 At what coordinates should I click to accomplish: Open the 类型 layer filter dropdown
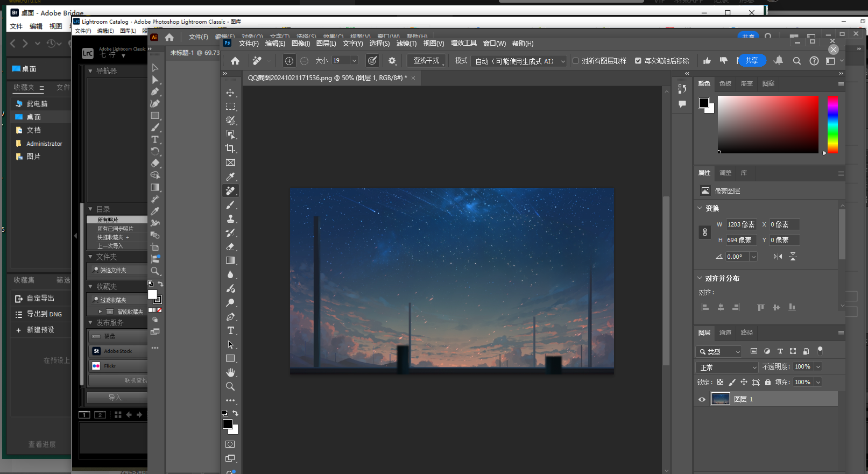(x=719, y=351)
